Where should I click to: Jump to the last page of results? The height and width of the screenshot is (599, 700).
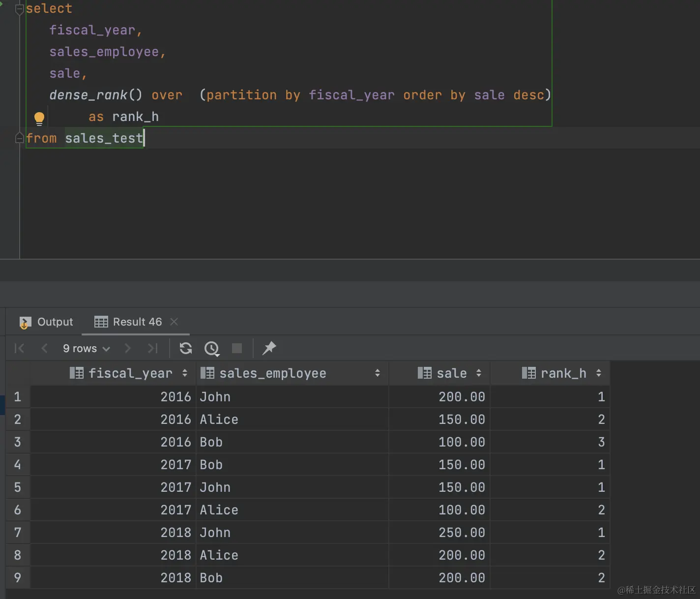point(153,348)
